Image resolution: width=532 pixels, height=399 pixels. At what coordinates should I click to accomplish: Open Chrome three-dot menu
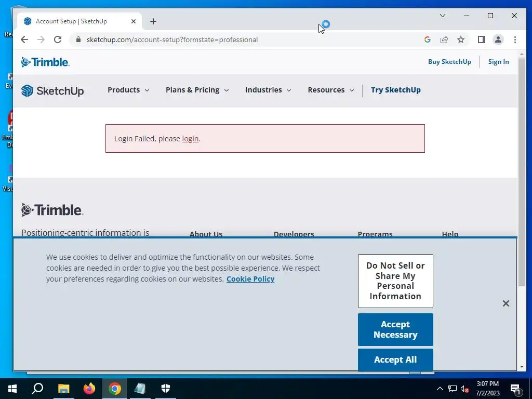pyautogui.click(x=515, y=39)
